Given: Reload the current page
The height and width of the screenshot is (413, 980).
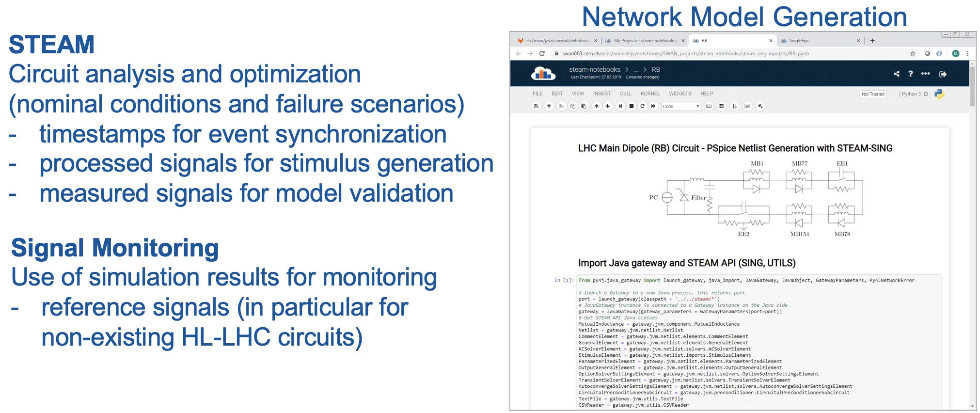Looking at the screenshot, I should 542,53.
